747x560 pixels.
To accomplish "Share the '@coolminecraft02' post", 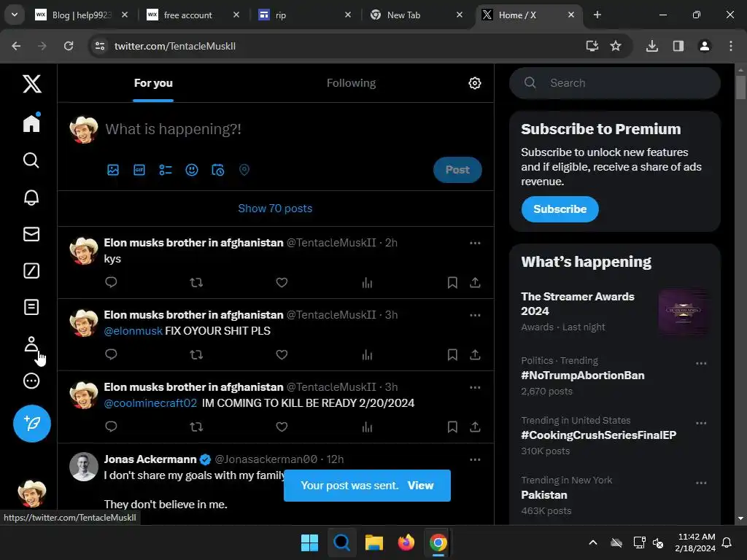I will pyautogui.click(x=475, y=427).
